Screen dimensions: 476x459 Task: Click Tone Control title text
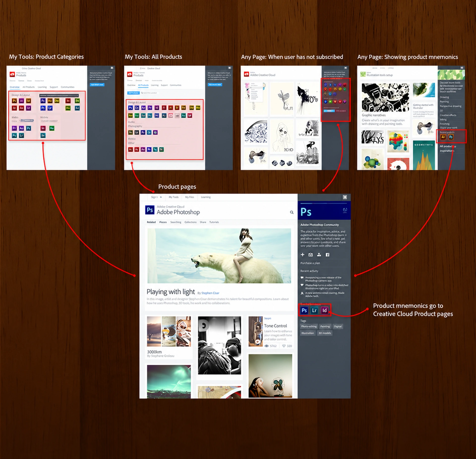[275, 326]
